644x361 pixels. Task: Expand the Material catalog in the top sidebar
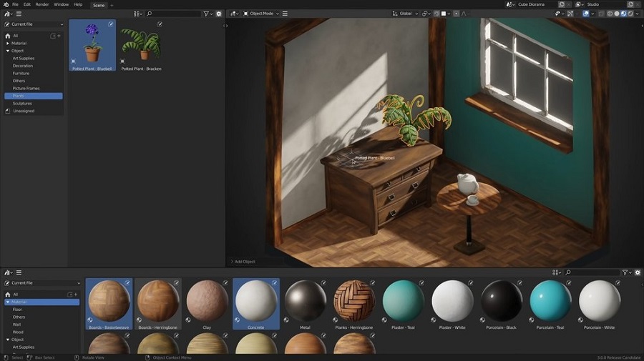coord(8,43)
